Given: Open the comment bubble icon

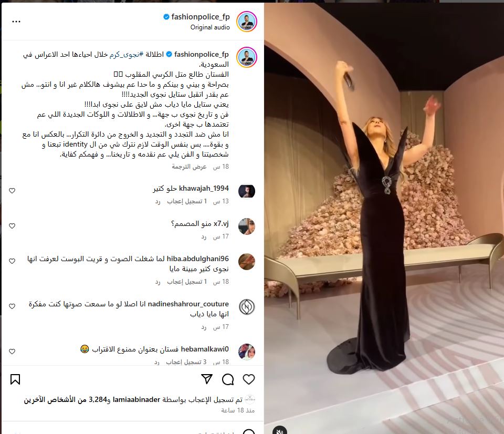Looking at the screenshot, I should pos(228,379).
